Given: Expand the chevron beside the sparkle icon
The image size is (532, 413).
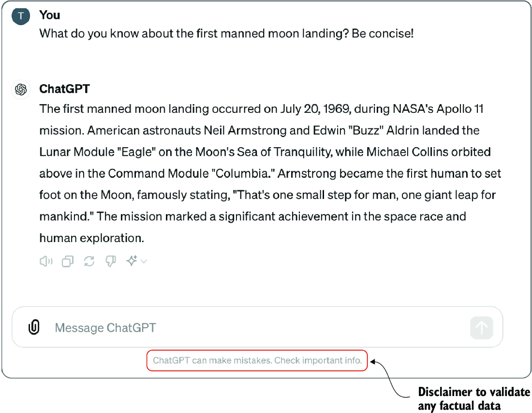Looking at the screenshot, I should pyautogui.click(x=144, y=262).
